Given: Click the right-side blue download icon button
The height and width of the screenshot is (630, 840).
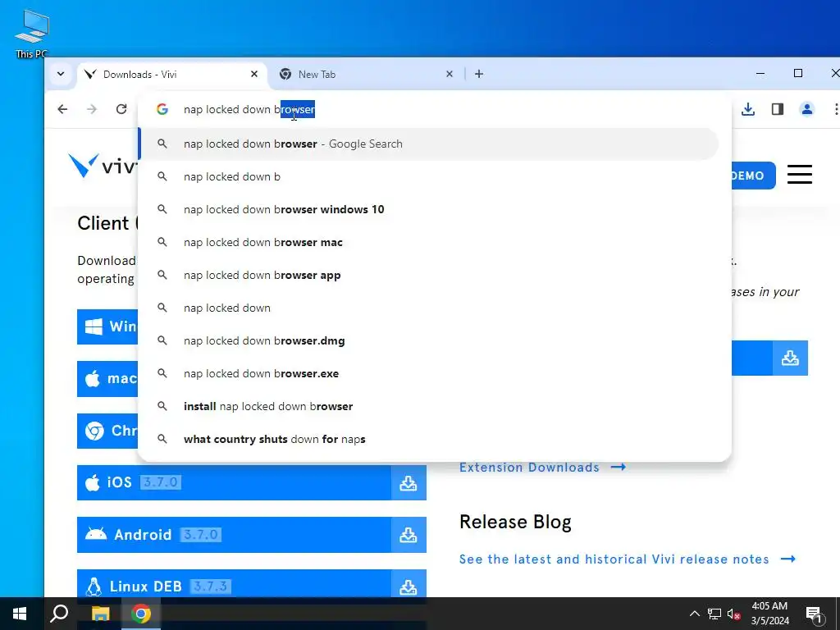Looking at the screenshot, I should [x=790, y=358].
